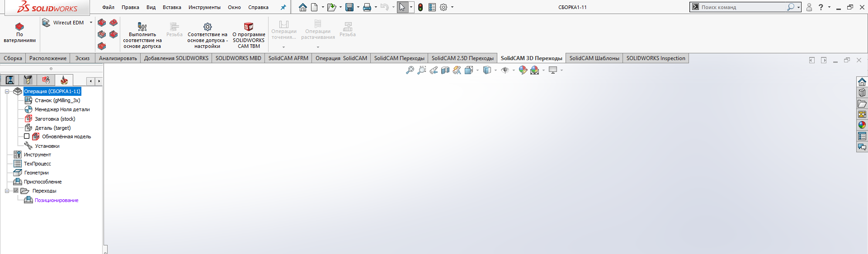The width and height of the screenshot is (868, 254).
Task: Click Zoom to Area magnifier icon
Action: (x=422, y=70)
